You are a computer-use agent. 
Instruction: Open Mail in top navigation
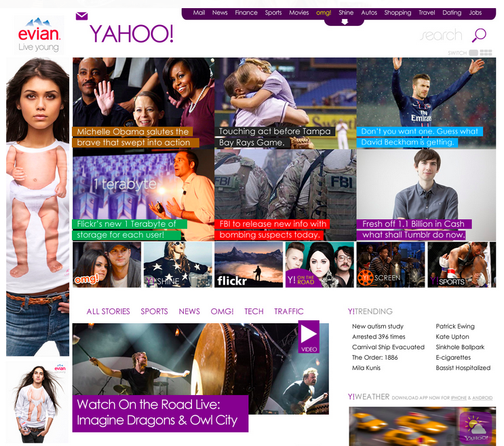tap(199, 13)
